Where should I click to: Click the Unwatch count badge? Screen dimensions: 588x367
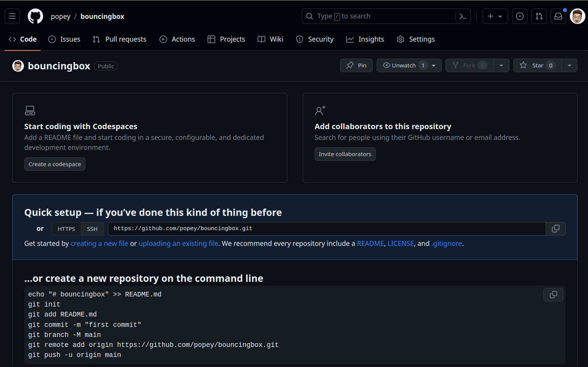click(423, 66)
